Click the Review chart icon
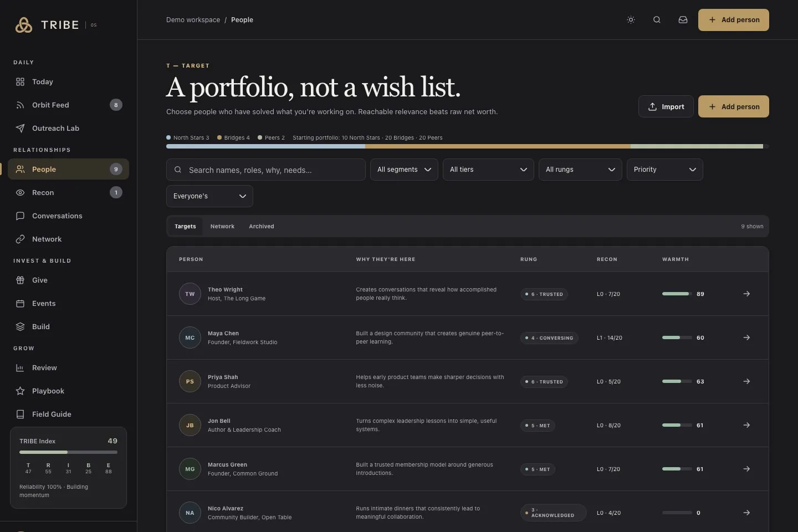798x532 pixels. [x=21, y=367]
